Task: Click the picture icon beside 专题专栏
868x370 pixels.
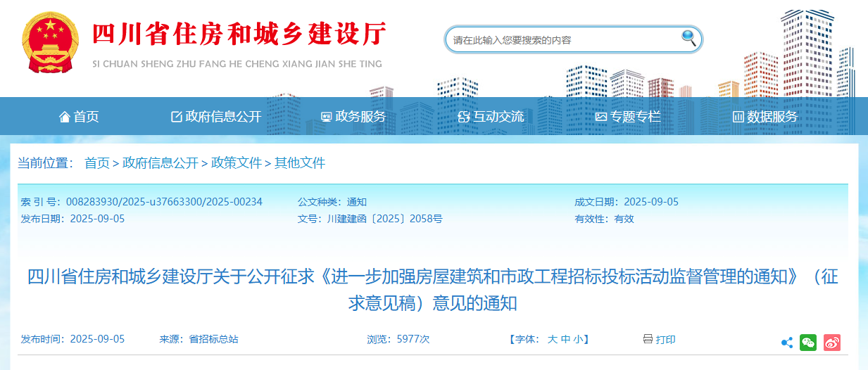Action: (x=600, y=117)
